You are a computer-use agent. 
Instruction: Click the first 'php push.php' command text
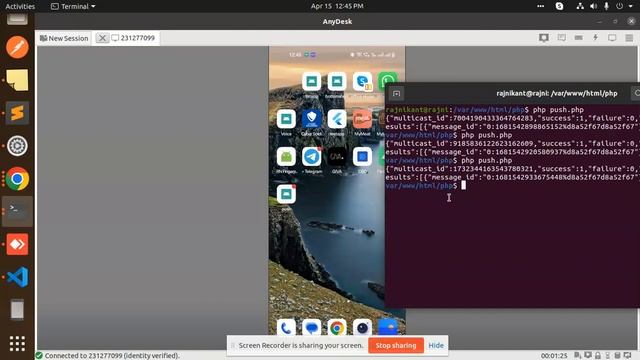pos(558,109)
